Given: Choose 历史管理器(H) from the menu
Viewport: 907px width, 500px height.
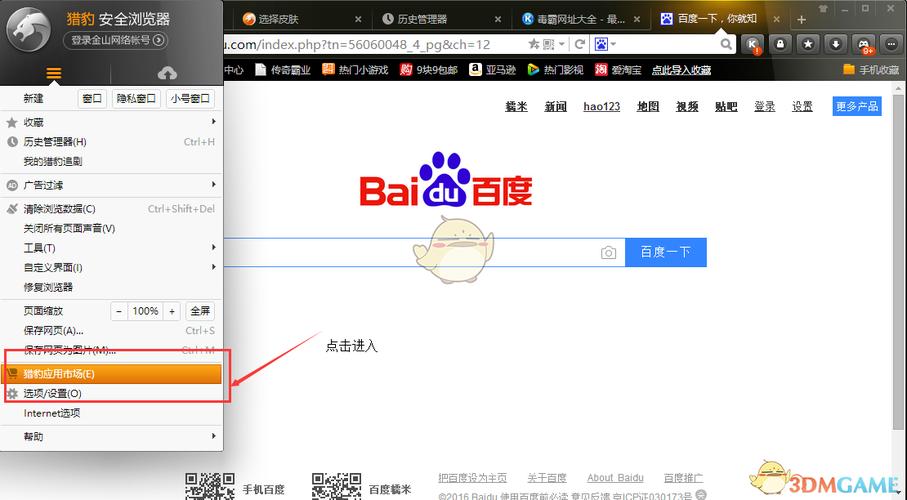Looking at the screenshot, I should (x=111, y=142).
